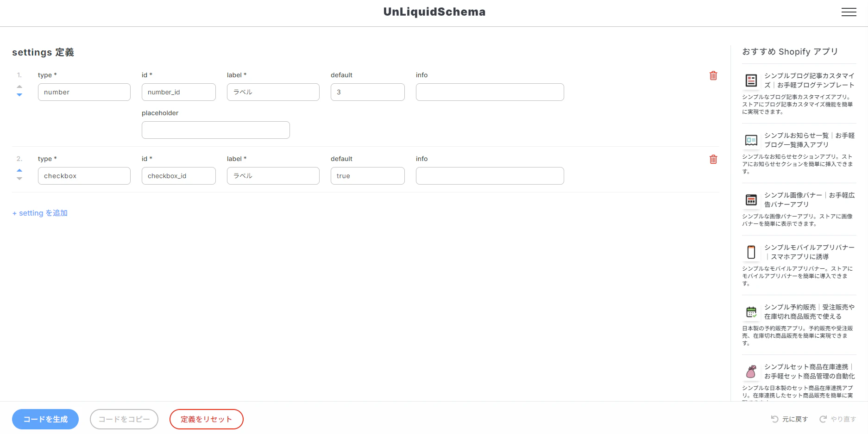Screen dimensions: 868x434
Task: Click the set product inventory bag icon
Action: (x=751, y=372)
